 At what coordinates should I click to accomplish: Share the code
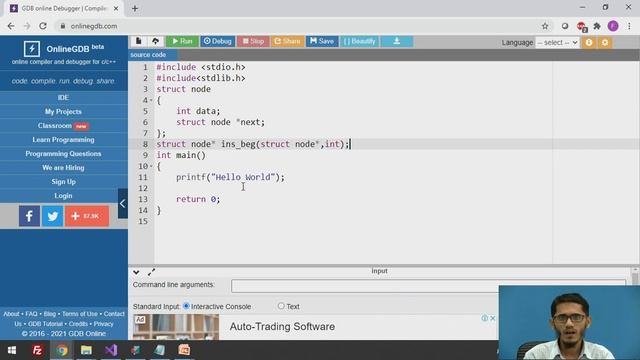click(x=287, y=41)
